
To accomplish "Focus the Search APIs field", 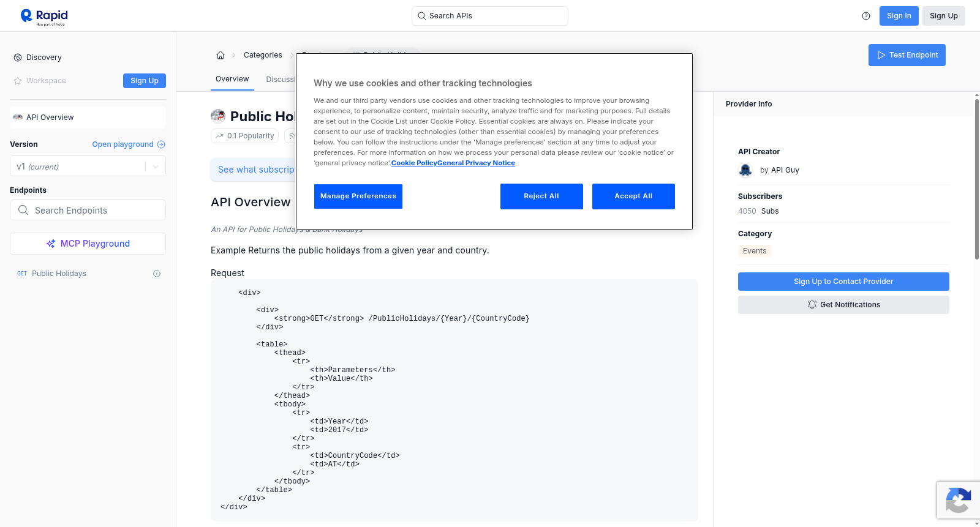I will point(489,16).
